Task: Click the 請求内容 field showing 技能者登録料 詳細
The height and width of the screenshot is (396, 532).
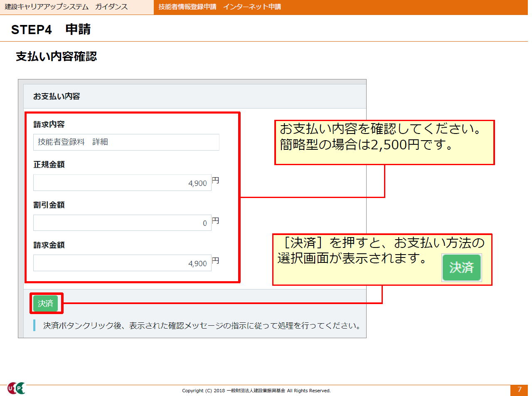Action: pyautogui.click(x=126, y=142)
